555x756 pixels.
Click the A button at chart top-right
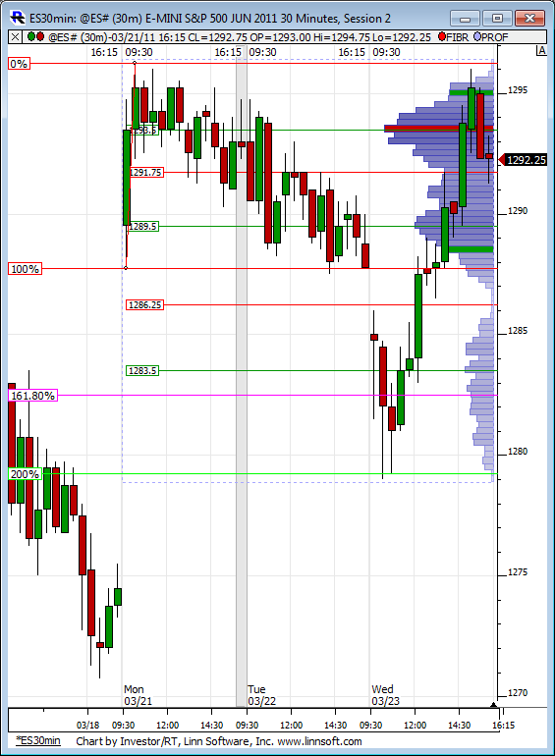pos(541,51)
